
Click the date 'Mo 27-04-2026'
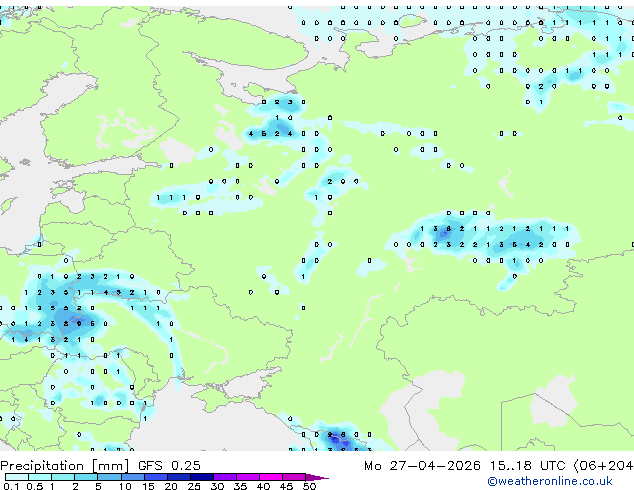click(422, 465)
